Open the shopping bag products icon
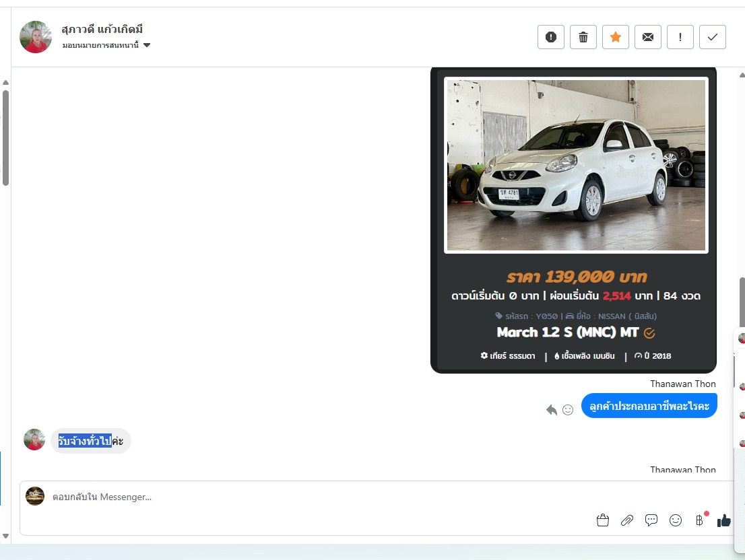The height and width of the screenshot is (560, 745). [602, 520]
